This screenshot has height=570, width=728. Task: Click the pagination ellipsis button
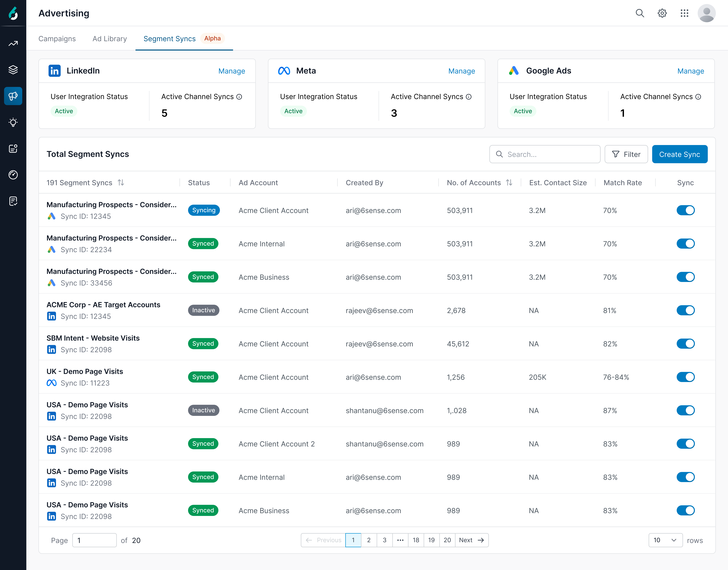(400, 540)
